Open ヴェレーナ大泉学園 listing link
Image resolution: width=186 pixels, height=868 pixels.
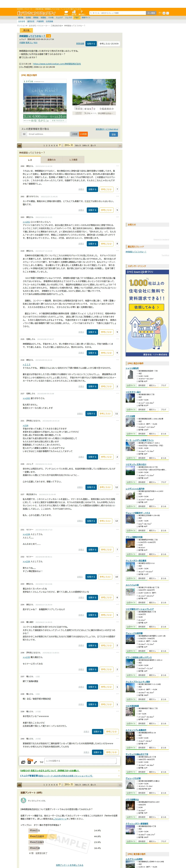coord(134,633)
